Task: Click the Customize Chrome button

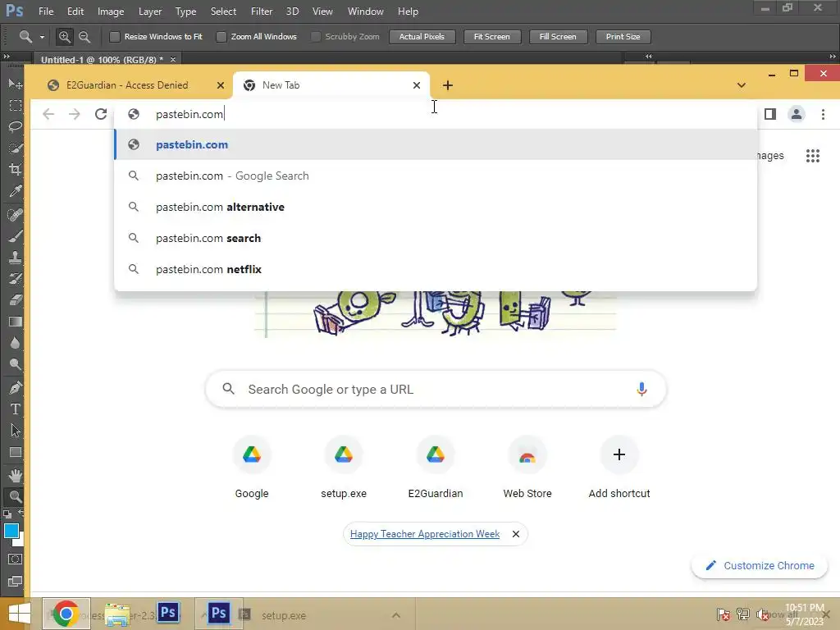Action: tap(759, 566)
